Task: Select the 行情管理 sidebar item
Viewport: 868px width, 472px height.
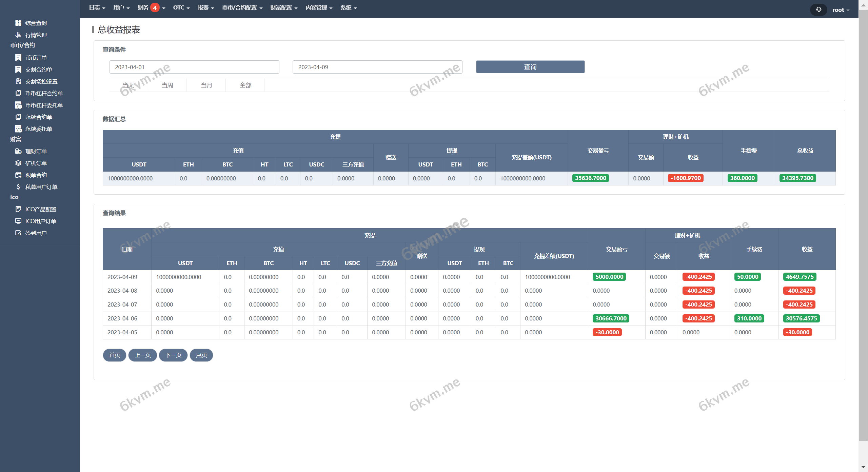Action: tap(36, 35)
